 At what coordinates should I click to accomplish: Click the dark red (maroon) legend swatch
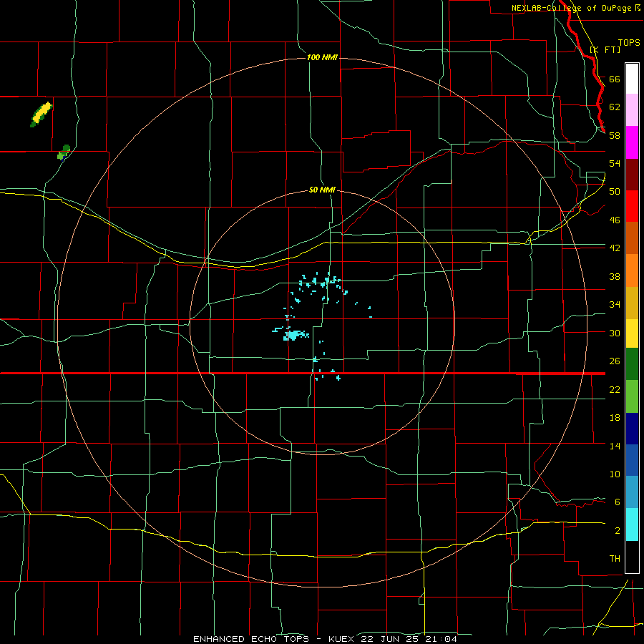pos(632,175)
